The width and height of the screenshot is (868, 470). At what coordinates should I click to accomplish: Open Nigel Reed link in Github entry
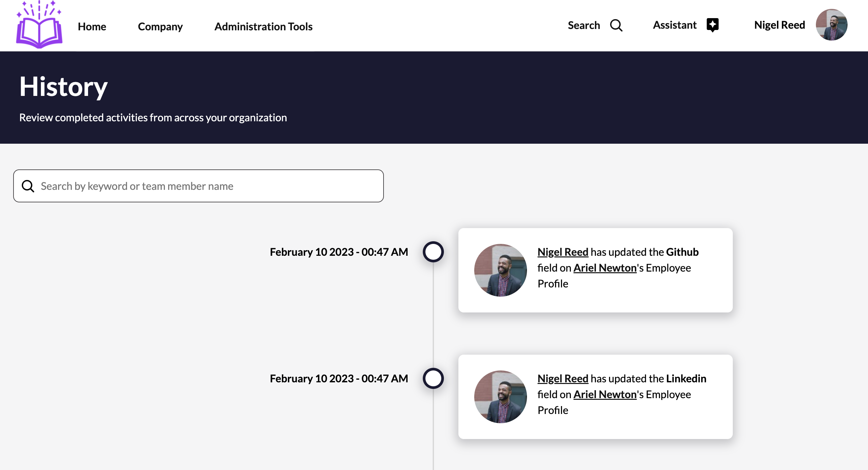562,252
